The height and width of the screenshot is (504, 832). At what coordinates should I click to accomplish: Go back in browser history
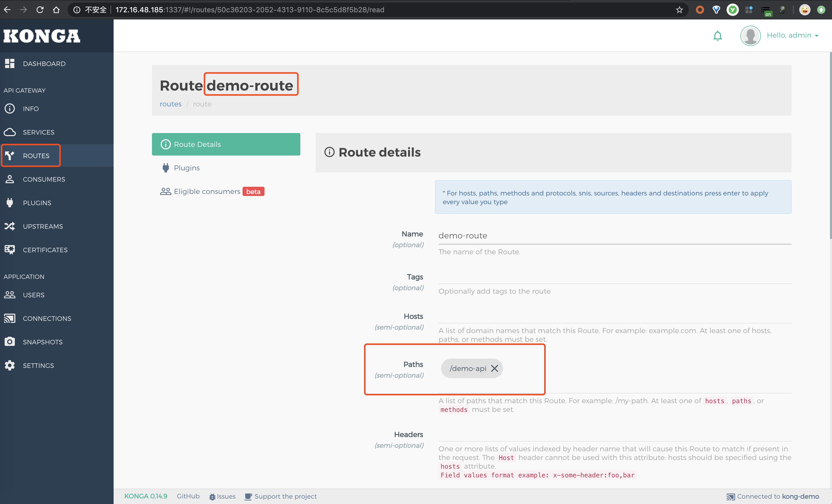tap(7, 9)
